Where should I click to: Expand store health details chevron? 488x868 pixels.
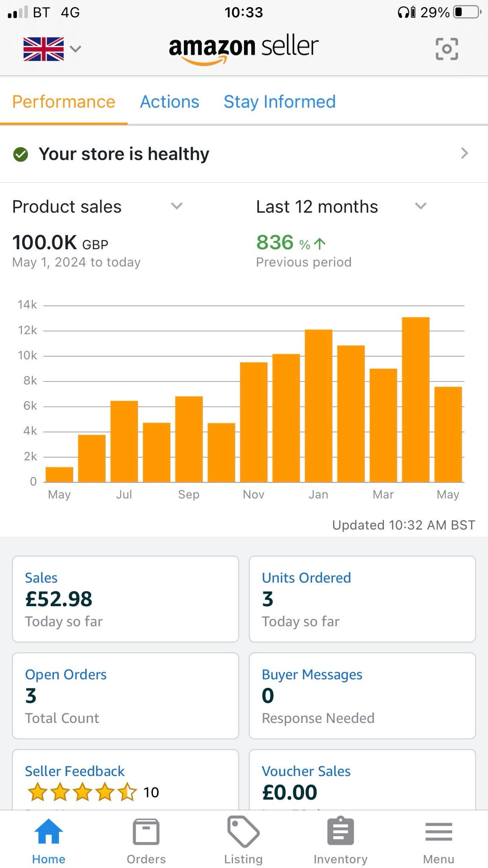pos(465,153)
